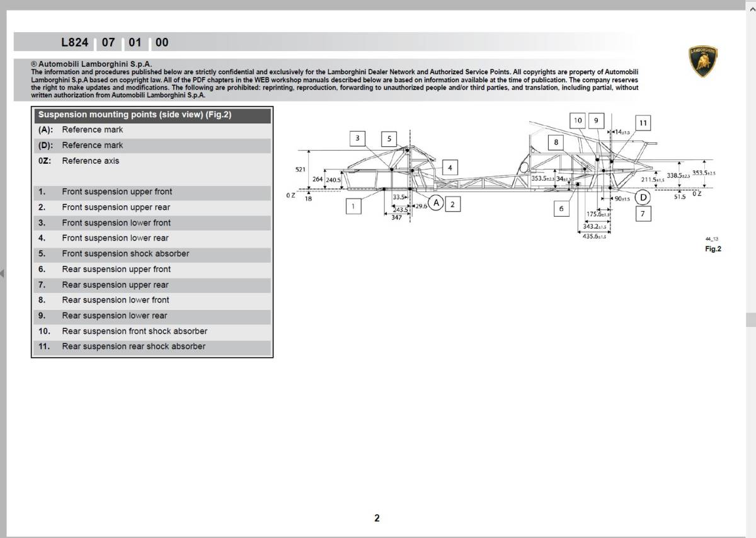
Task: Click the '347' dimension value
Action: click(x=396, y=217)
